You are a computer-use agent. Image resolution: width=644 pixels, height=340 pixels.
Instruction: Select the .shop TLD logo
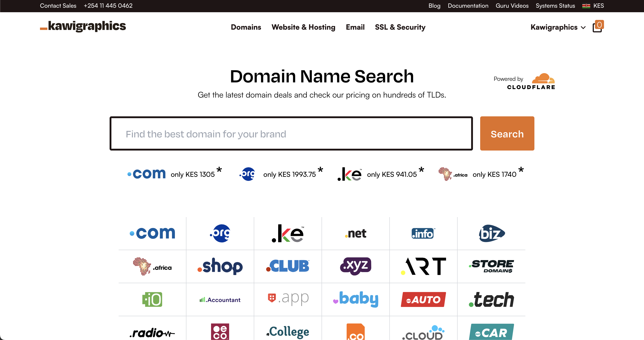(x=220, y=266)
